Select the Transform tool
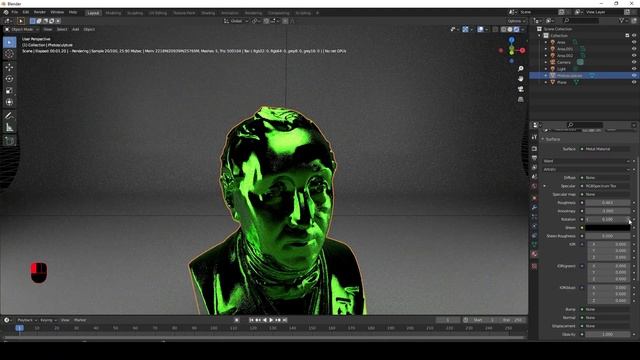The image size is (640, 360). pyautogui.click(x=9, y=102)
